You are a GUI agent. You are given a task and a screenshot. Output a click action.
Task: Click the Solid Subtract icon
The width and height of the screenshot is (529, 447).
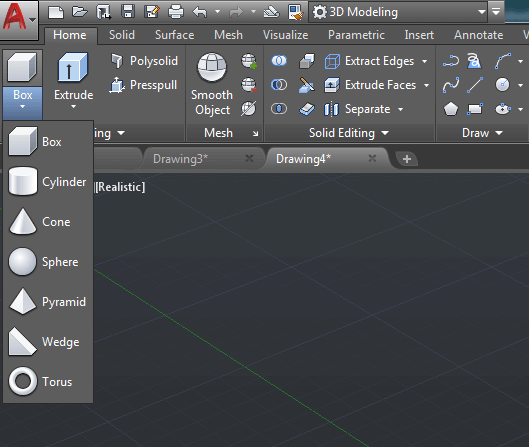pyautogui.click(x=279, y=85)
